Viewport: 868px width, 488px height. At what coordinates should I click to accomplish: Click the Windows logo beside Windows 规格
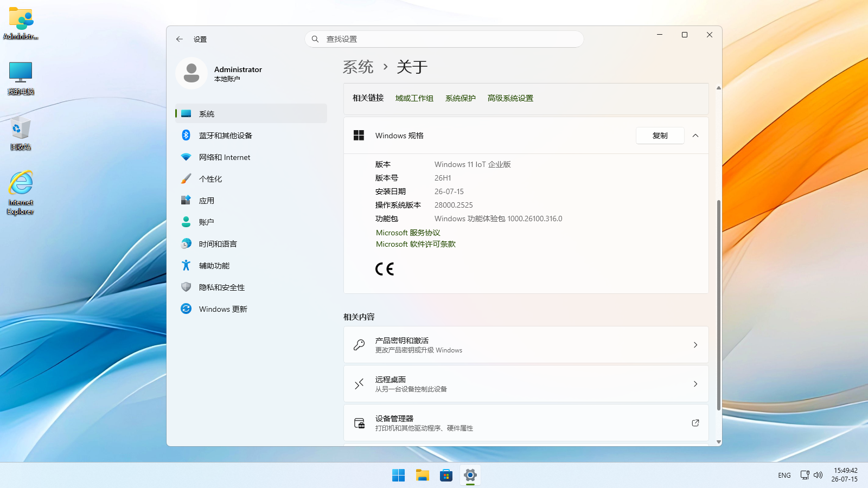click(x=359, y=135)
